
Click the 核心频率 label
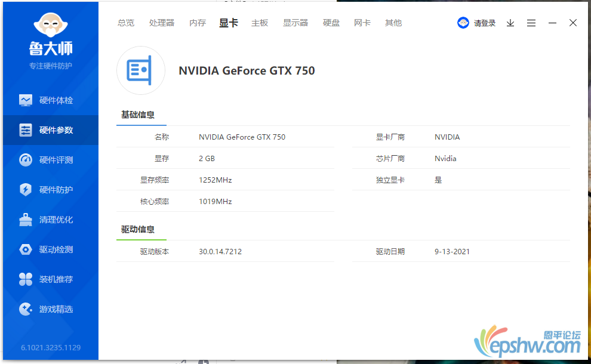155,202
